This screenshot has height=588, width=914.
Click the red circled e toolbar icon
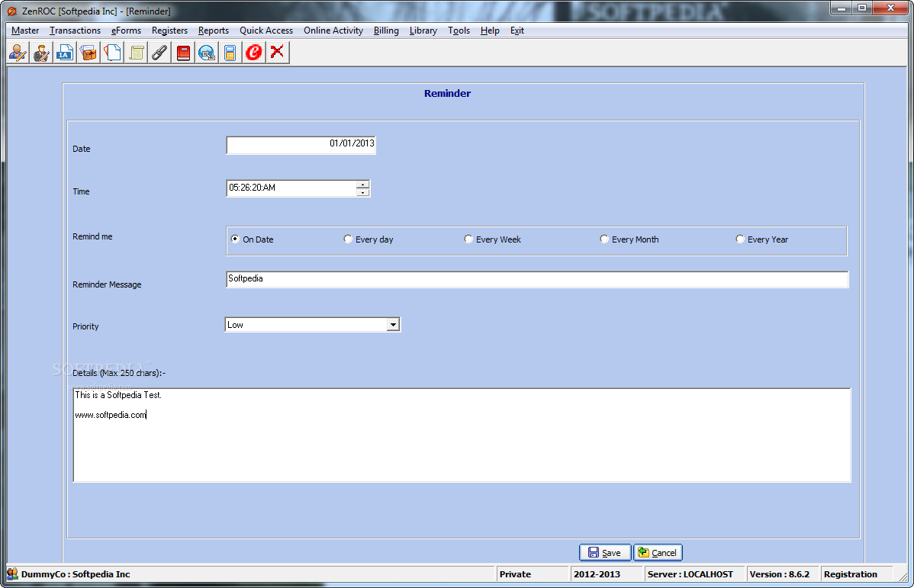(x=253, y=53)
